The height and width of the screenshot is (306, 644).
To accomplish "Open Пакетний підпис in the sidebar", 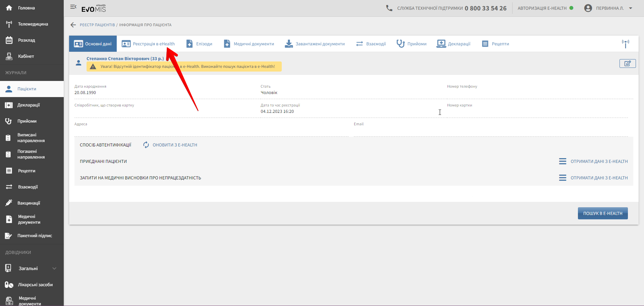I will pyautogui.click(x=34, y=236).
